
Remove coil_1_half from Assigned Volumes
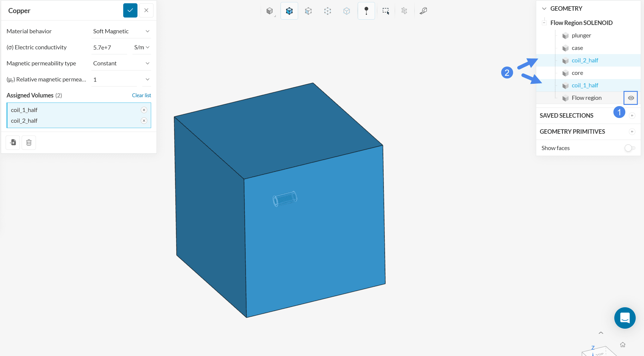(x=144, y=110)
